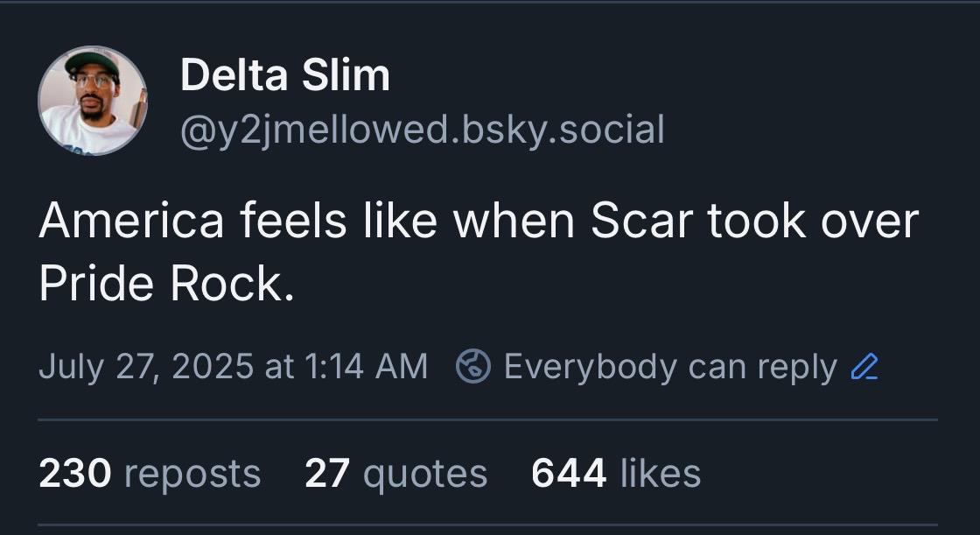The image size is (980, 535).
Task: Click the 1:14 AM time text
Action: (367, 367)
